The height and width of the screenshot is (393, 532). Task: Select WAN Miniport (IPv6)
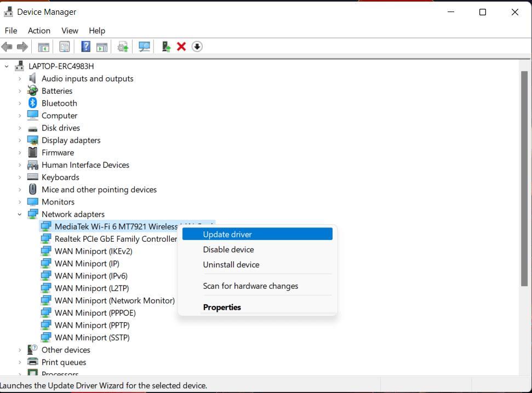[91, 276]
